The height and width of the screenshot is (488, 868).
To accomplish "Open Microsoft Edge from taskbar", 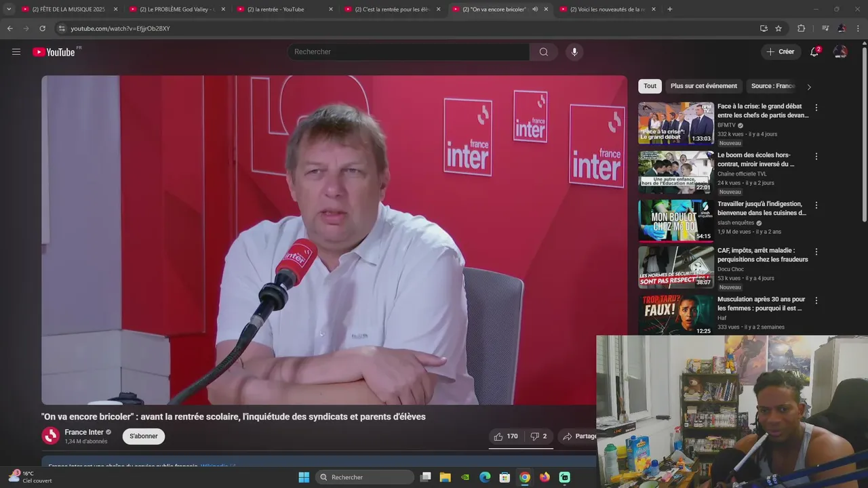I will [x=485, y=477].
